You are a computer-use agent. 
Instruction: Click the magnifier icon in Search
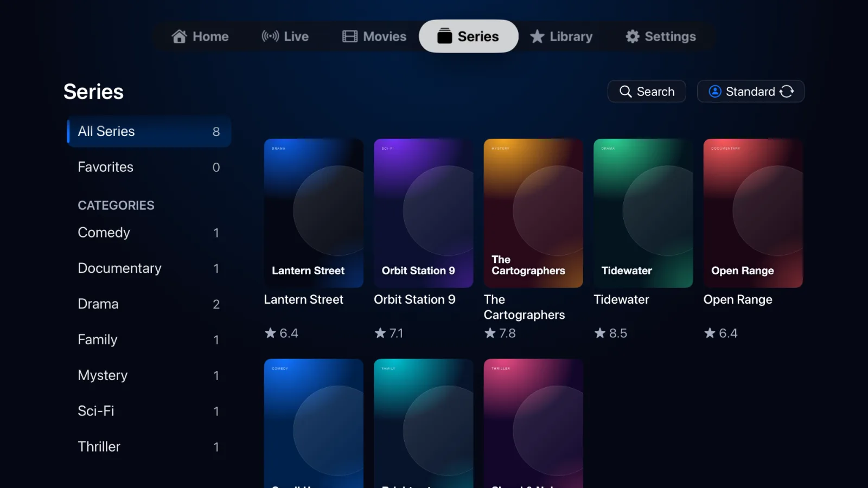click(x=626, y=92)
